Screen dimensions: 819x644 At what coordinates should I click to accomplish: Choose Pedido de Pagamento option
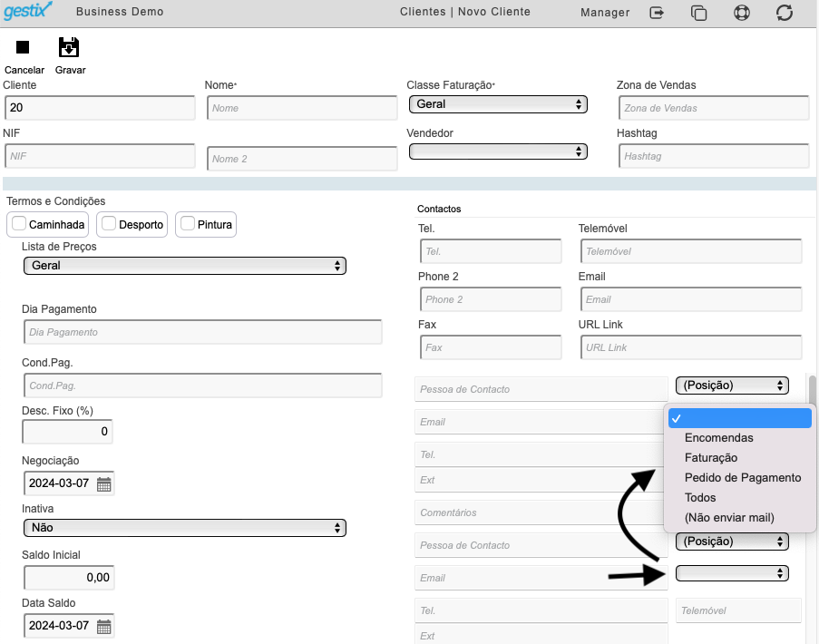740,477
